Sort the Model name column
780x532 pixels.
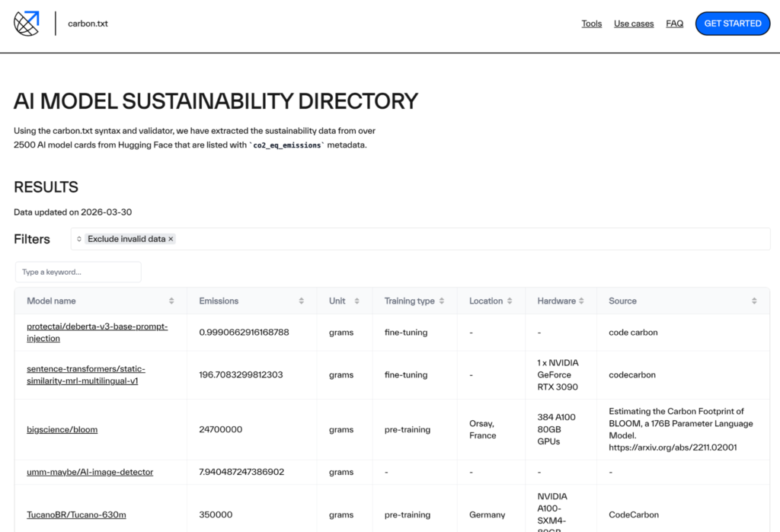[171, 301]
